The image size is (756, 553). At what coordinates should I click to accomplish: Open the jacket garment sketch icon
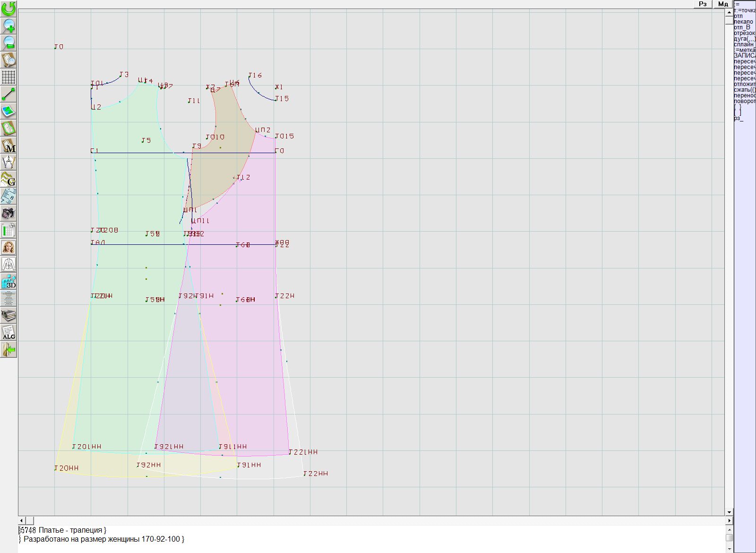(9, 264)
